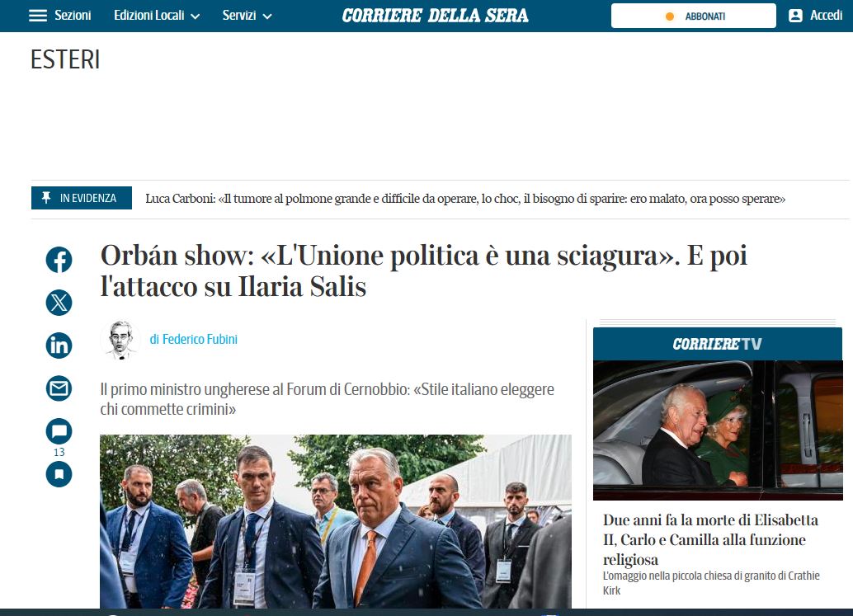
Task: Open the Orbán article photo
Action: point(336,521)
